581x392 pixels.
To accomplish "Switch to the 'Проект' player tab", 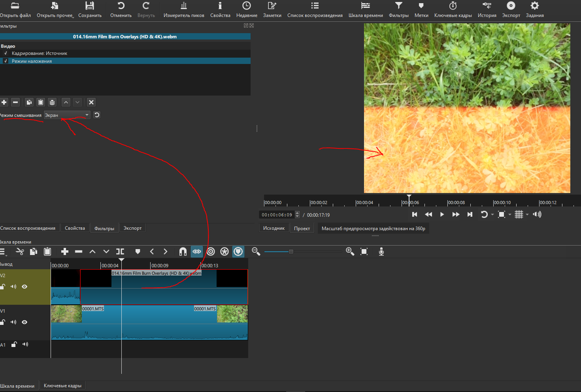I will (x=302, y=228).
